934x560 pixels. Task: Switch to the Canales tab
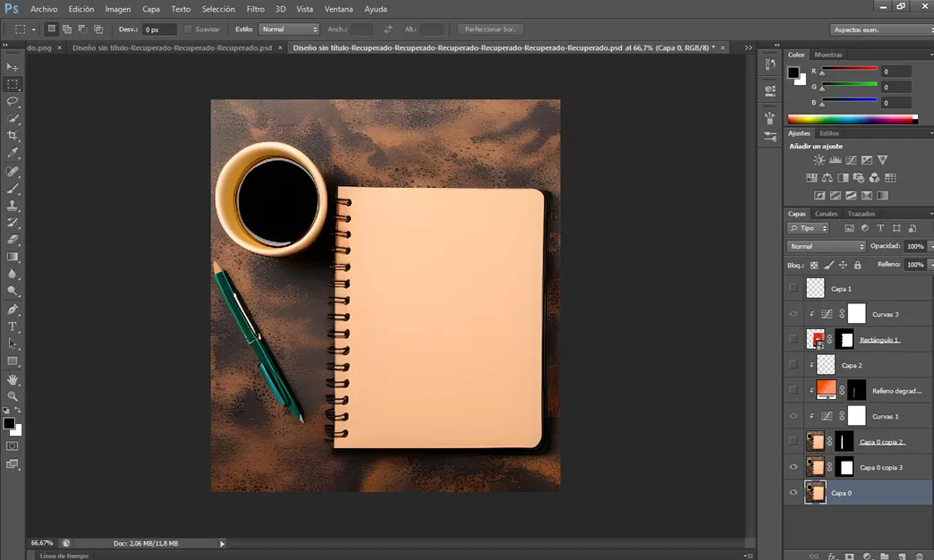pos(826,213)
